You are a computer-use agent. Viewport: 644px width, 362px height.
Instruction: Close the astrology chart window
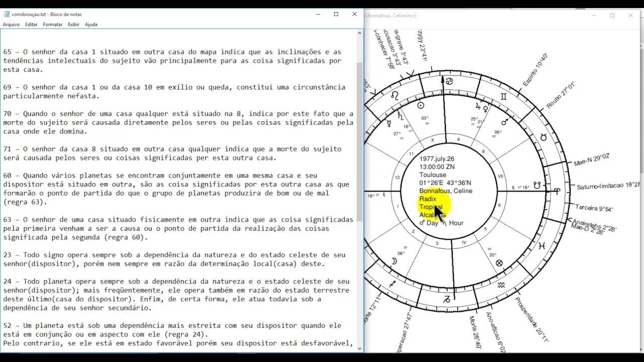tap(631, 16)
